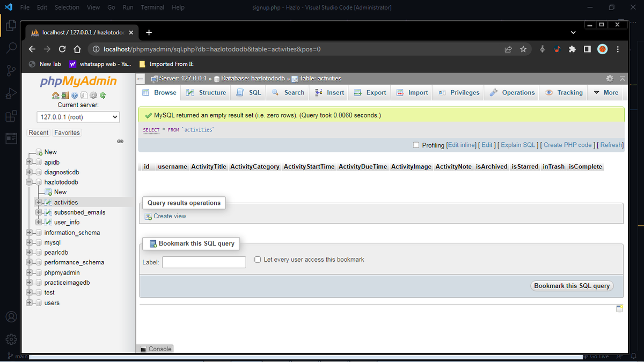Open browser Extensions puzzle icon
This screenshot has width=644, height=362.
coord(572,49)
